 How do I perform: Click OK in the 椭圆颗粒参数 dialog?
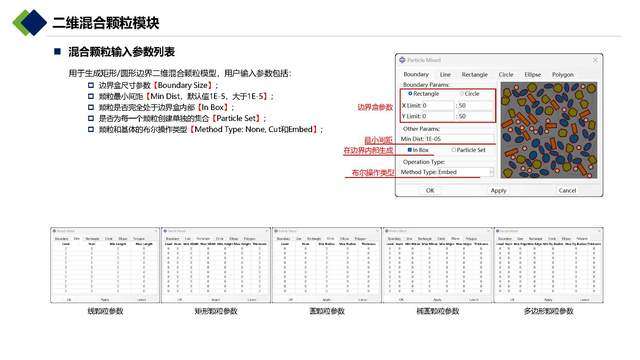[401, 300]
